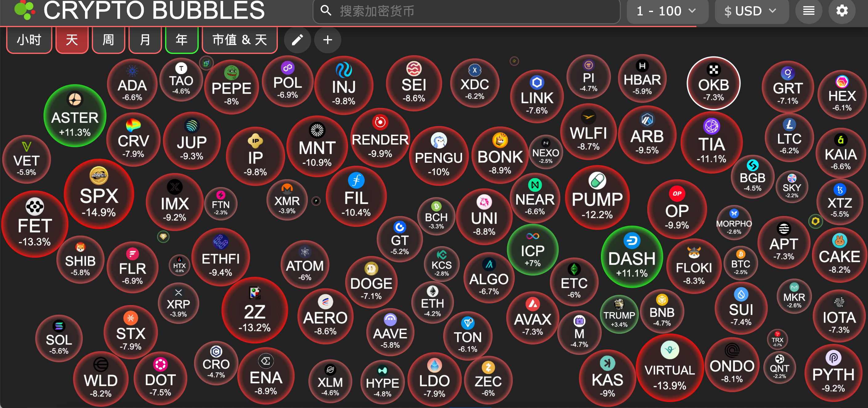The image size is (868, 408).
Task: Switch to the 年 (year) period
Action: pyautogui.click(x=182, y=40)
